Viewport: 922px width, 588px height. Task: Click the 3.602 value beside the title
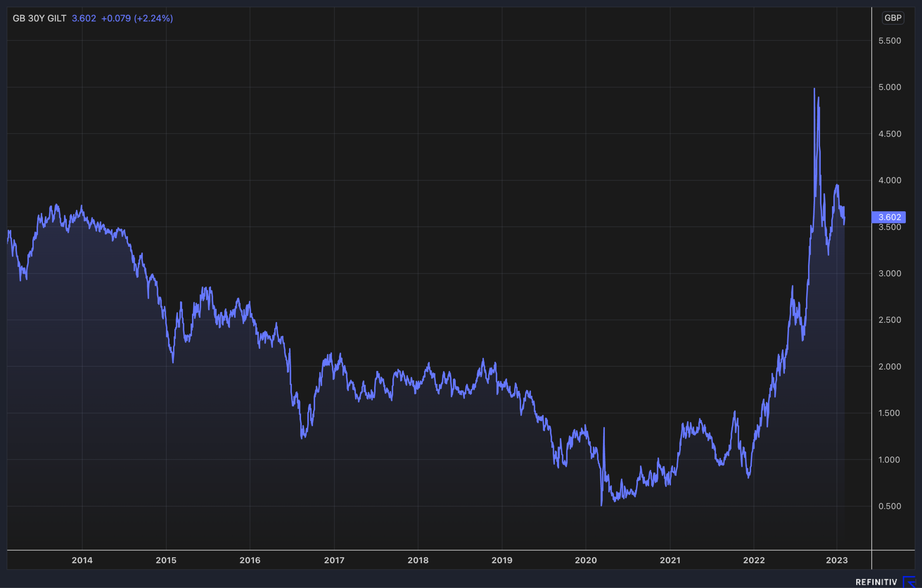[x=84, y=18]
